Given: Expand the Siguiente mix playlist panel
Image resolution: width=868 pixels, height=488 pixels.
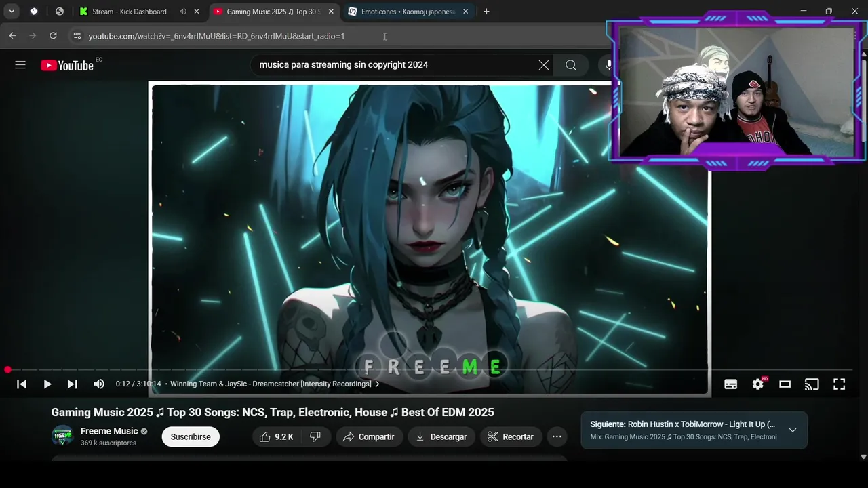Looking at the screenshot, I should 792,430.
